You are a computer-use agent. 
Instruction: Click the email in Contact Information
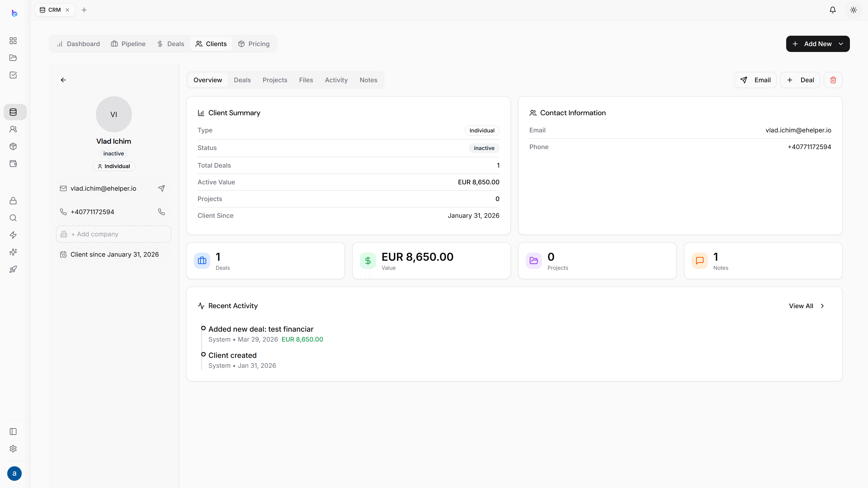click(798, 130)
